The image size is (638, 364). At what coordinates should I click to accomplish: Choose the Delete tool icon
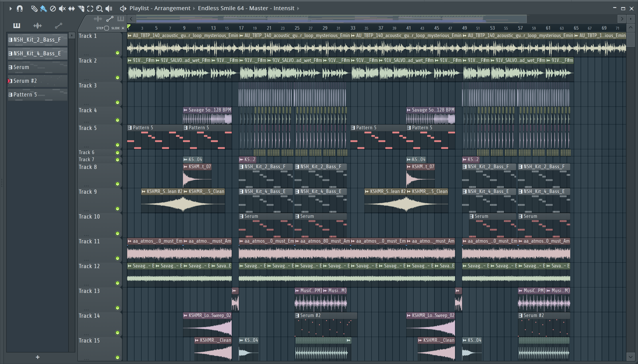(53, 8)
